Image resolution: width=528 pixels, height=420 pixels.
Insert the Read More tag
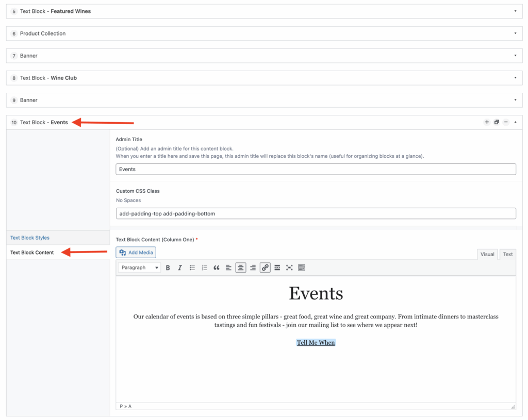coord(277,267)
